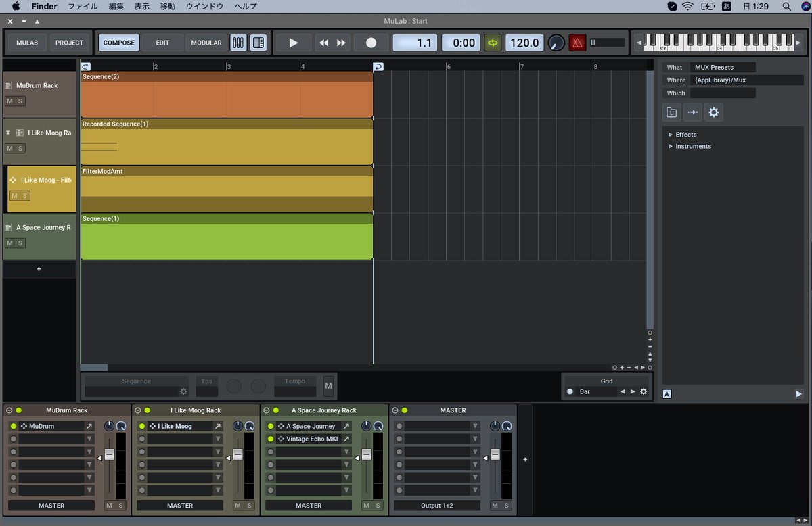Shift the virtual keyboard octave left

coord(639,43)
